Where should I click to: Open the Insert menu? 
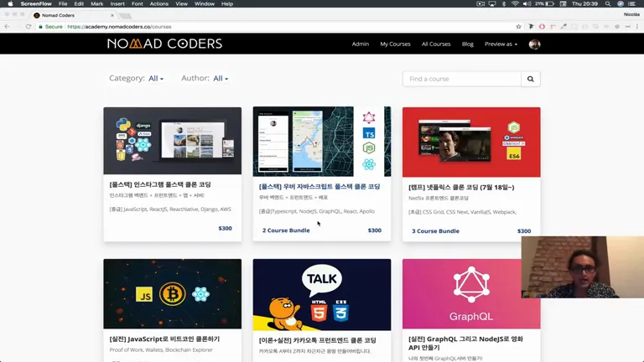tap(117, 3)
